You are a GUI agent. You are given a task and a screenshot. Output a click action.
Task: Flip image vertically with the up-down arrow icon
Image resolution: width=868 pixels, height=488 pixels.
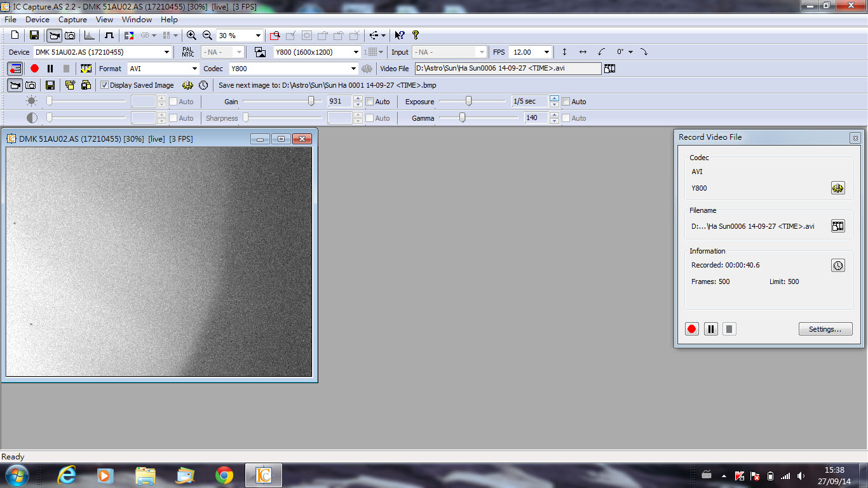point(564,52)
